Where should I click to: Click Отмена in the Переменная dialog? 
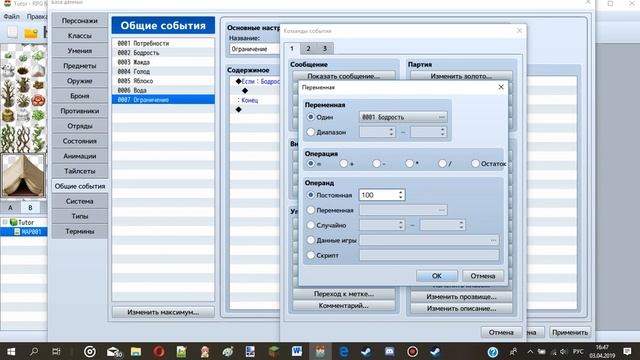point(482,276)
